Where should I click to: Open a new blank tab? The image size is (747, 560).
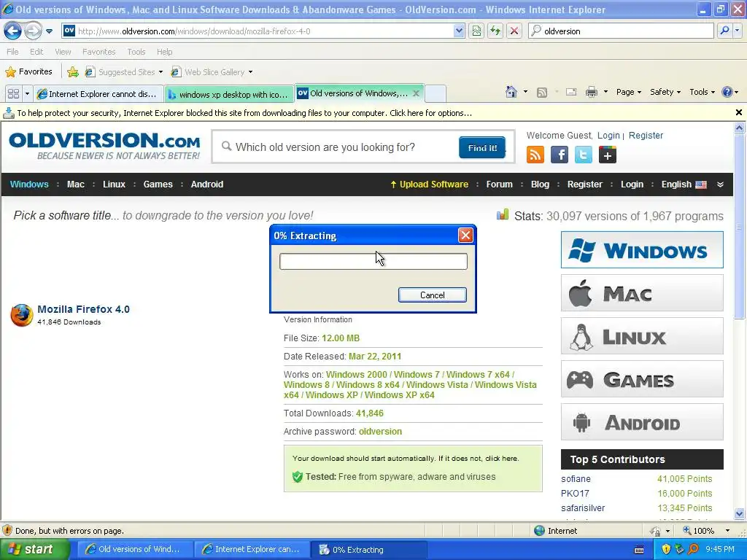click(436, 94)
